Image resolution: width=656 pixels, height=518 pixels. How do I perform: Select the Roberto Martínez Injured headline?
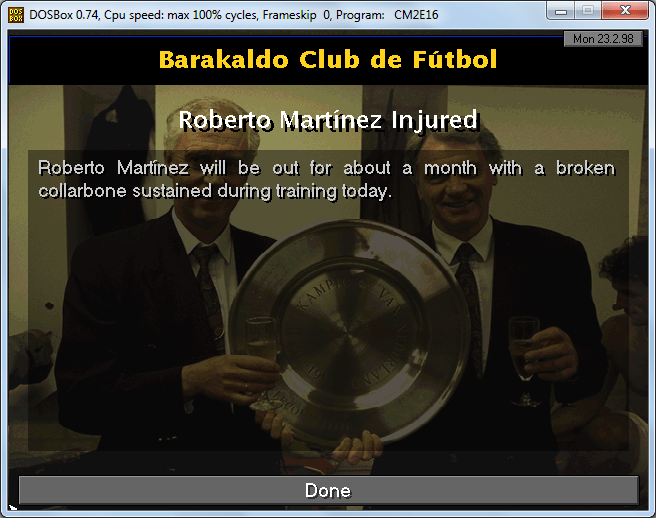328,120
